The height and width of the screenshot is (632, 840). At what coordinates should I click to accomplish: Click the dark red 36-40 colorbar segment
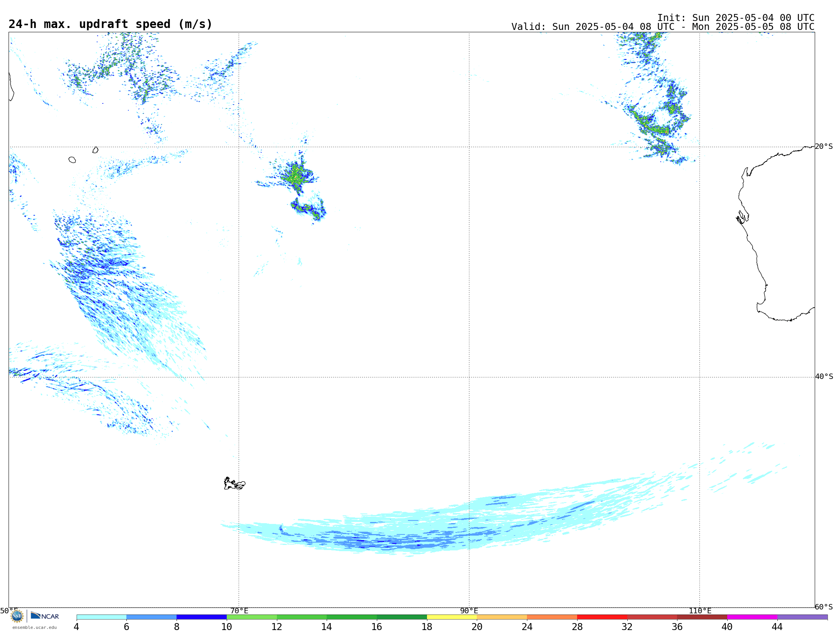click(702, 617)
